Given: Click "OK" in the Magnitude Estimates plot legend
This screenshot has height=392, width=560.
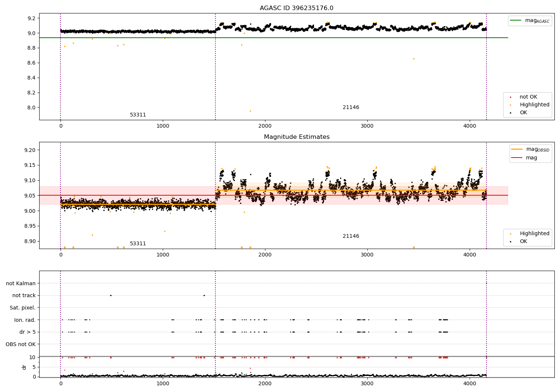Looking at the screenshot, I should click(523, 242).
